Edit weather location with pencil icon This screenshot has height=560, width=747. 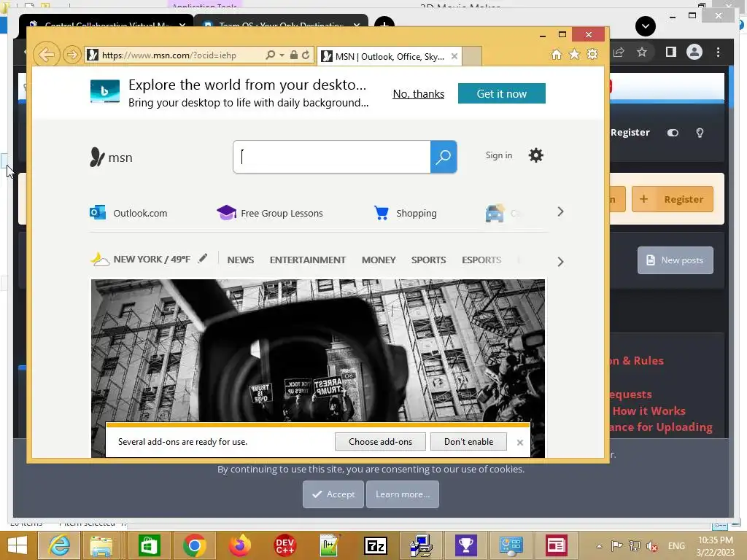click(203, 259)
